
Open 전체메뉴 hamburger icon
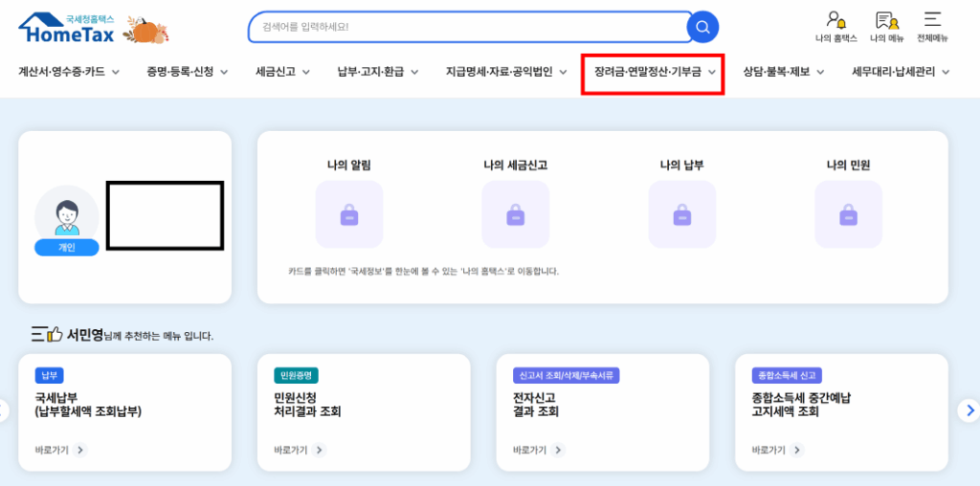point(932,26)
